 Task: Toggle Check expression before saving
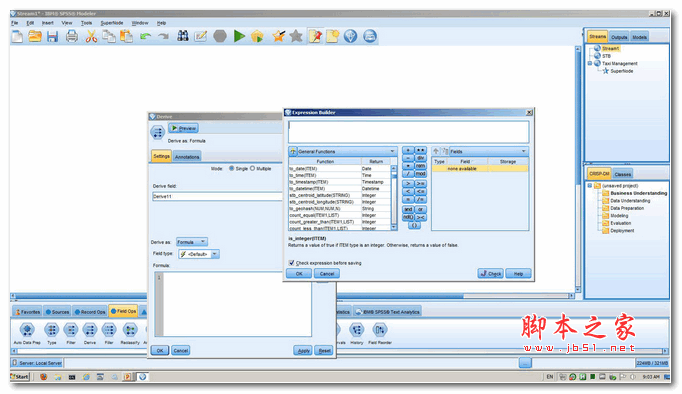coord(291,263)
